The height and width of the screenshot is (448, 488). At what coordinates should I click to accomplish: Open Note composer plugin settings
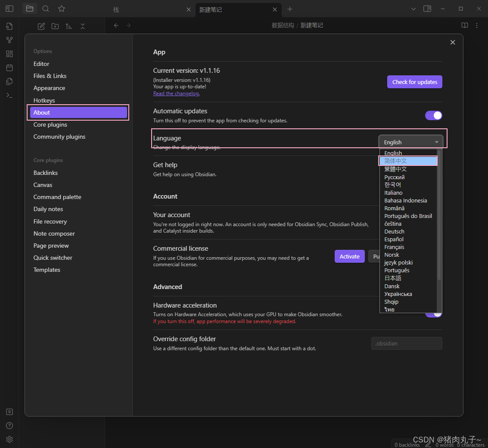78,233
